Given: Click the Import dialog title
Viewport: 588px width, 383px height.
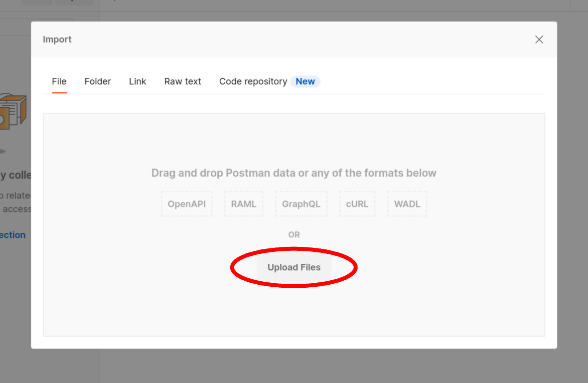Looking at the screenshot, I should (57, 39).
